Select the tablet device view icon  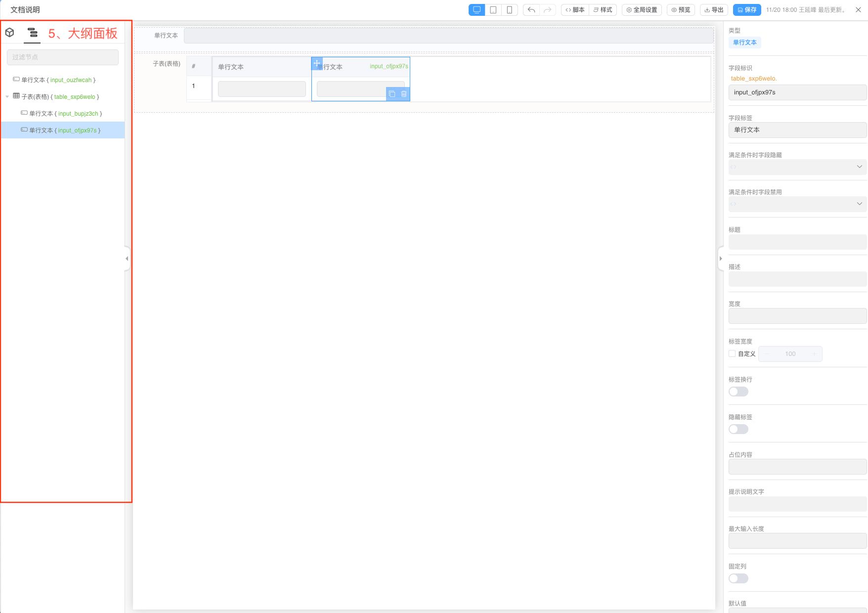pos(493,10)
